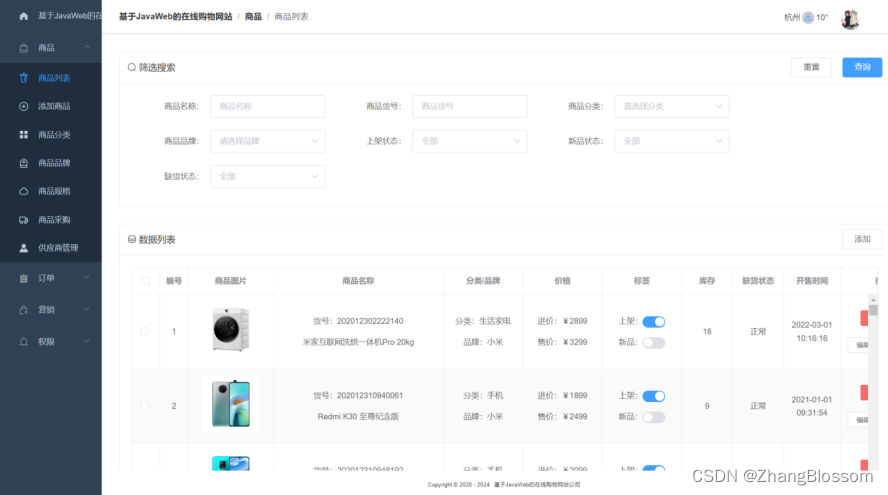Click the 添加商品 plus-circle icon

pos(23,106)
